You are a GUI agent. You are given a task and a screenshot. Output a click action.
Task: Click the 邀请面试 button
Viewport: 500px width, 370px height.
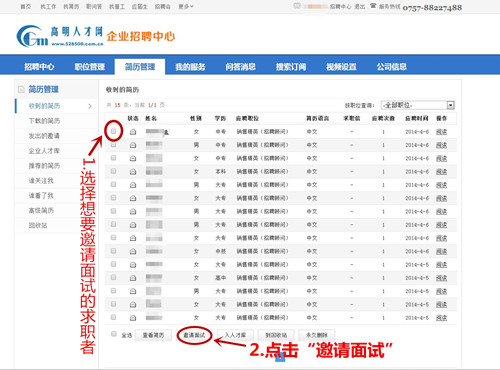194,335
